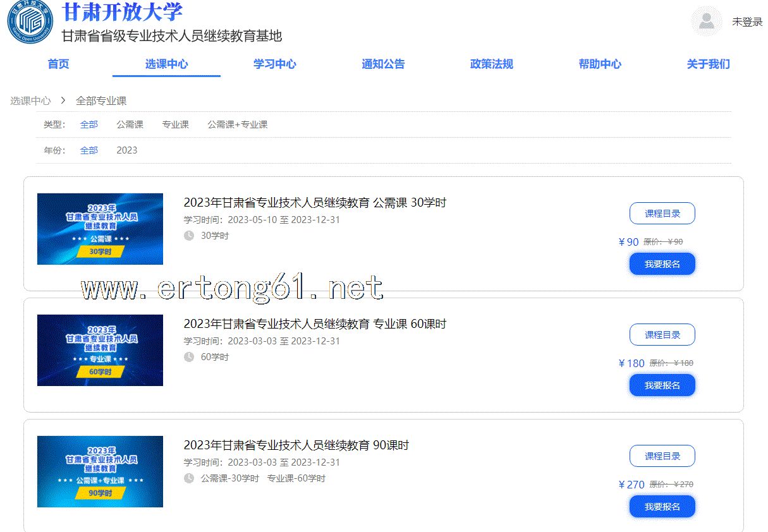Open the 专业课 60课时 course title link
Viewport: 768px width, 532px height.
315,324
